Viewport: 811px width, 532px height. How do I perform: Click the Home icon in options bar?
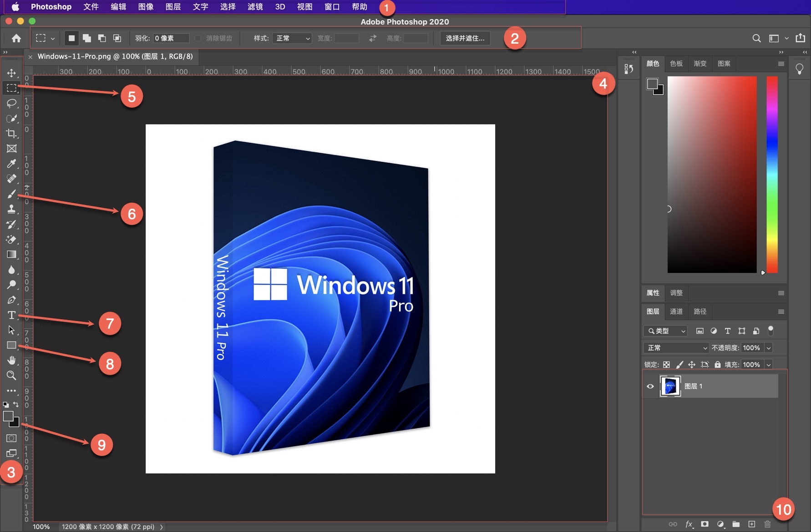[16, 38]
